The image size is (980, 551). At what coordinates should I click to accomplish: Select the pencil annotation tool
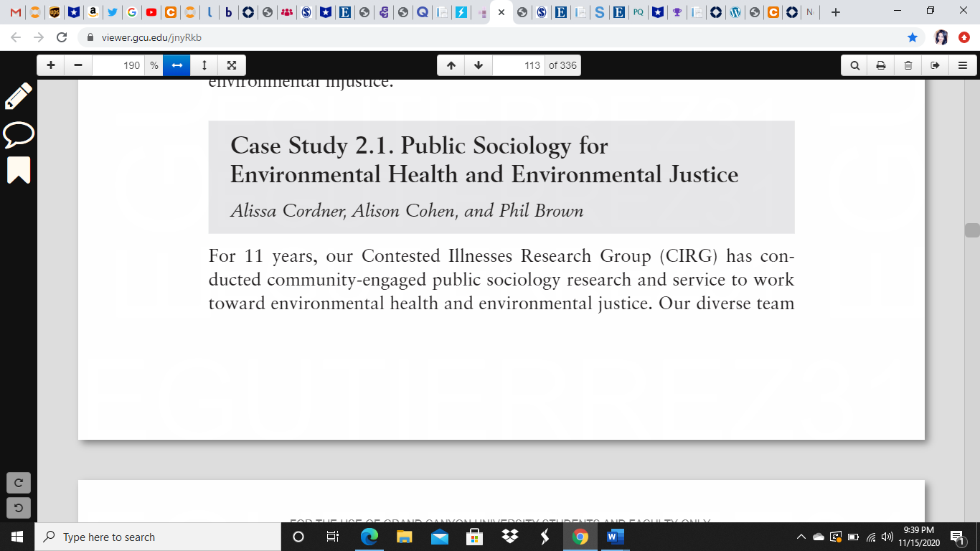[19, 96]
